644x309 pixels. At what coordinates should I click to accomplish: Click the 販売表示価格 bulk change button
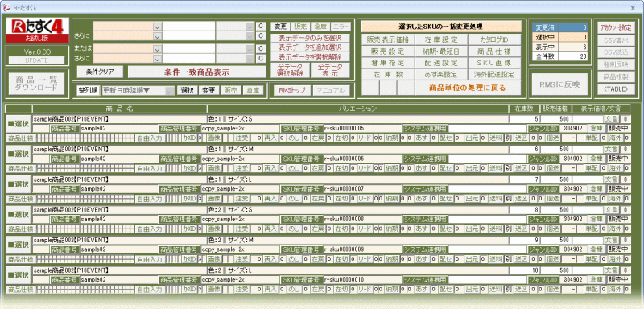click(388, 39)
